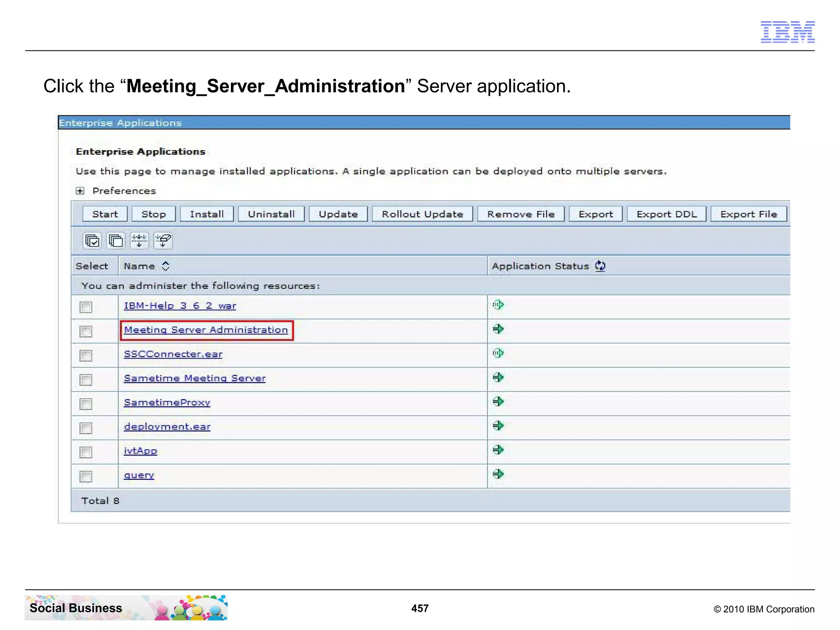840x630 pixels.
Task: Select the SSCConnecter.ear checkbox
Action: [86, 356]
